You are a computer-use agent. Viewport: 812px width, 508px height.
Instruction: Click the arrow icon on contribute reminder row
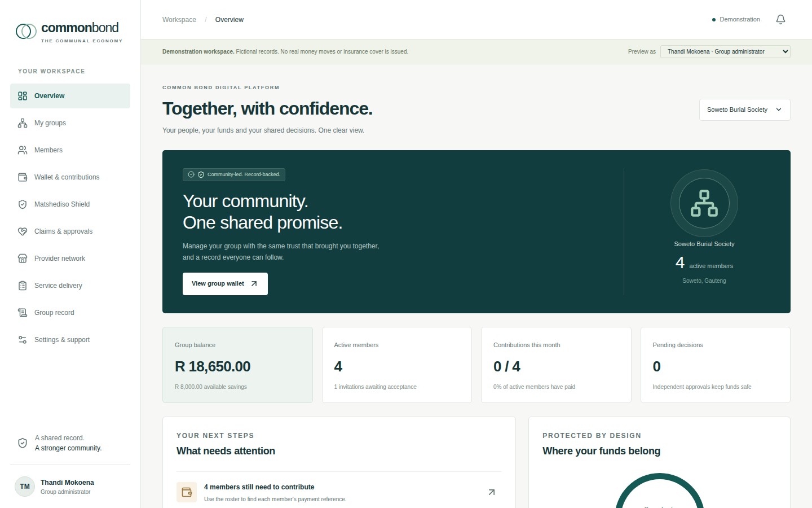click(492, 492)
